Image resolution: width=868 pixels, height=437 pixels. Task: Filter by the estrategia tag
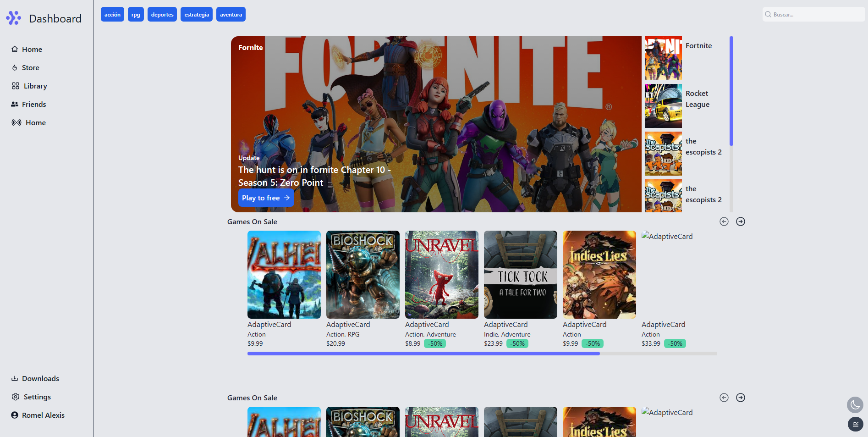pos(197,14)
